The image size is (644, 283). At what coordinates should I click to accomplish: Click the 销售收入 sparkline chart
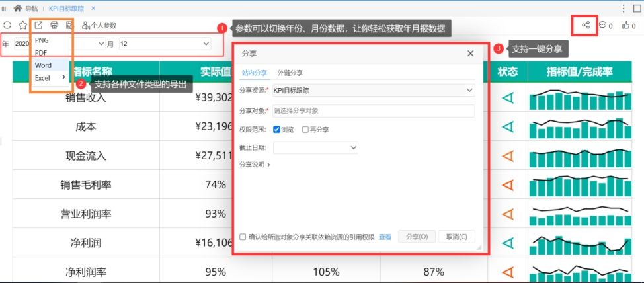(x=581, y=99)
